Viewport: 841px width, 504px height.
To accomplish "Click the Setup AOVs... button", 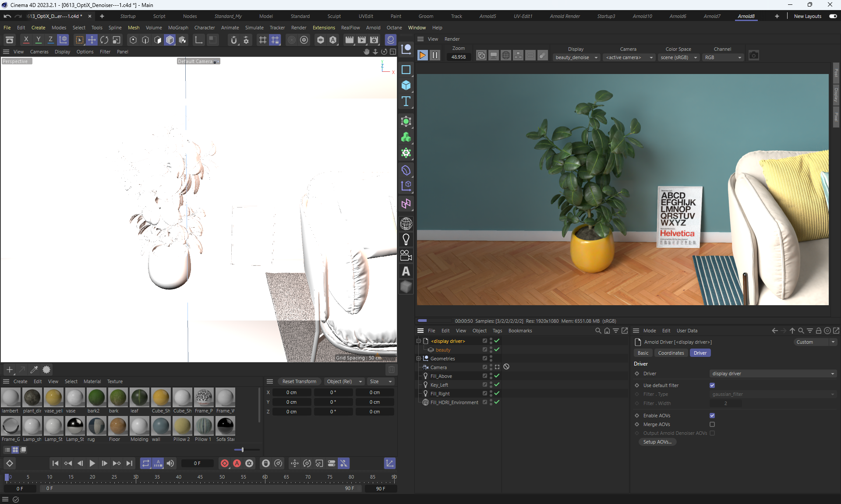I will pos(657,442).
